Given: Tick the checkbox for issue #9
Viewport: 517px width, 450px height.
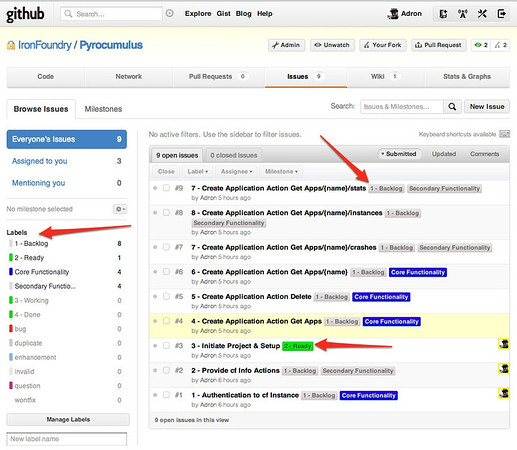Looking at the screenshot, I should pos(166,188).
